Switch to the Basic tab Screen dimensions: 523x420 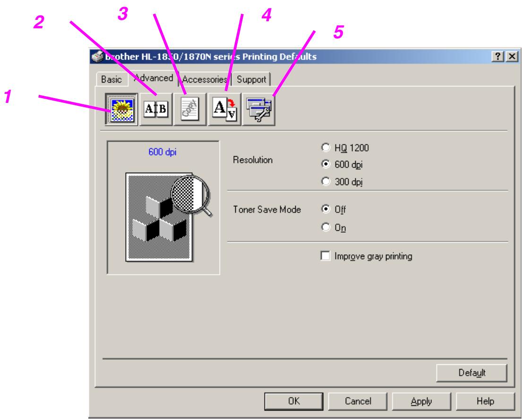coord(111,79)
